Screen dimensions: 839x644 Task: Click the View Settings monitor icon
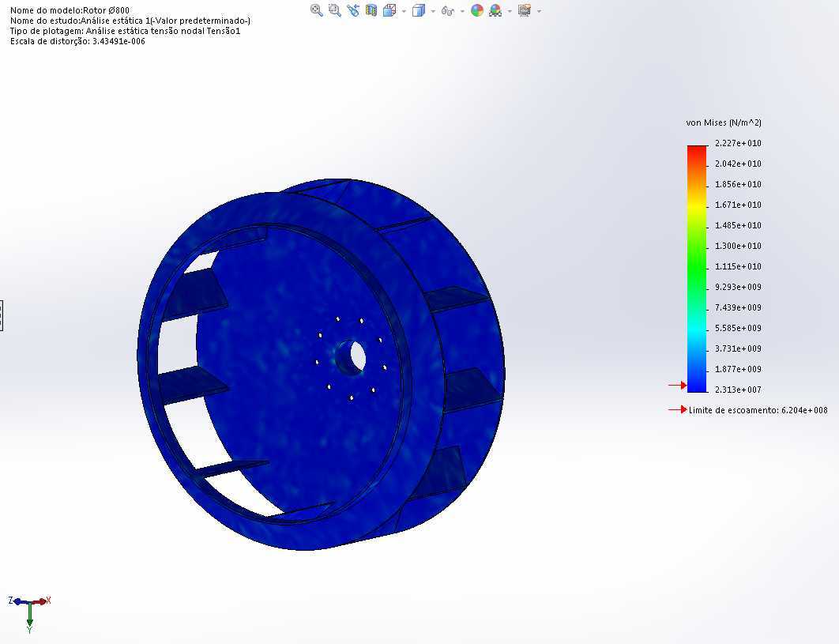click(x=525, y=10)
